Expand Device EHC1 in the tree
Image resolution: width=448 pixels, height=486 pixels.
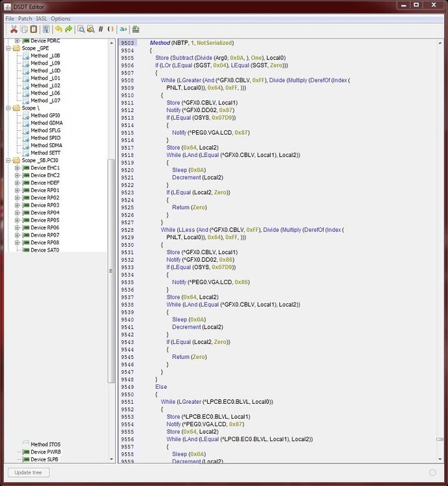point(17,168)
